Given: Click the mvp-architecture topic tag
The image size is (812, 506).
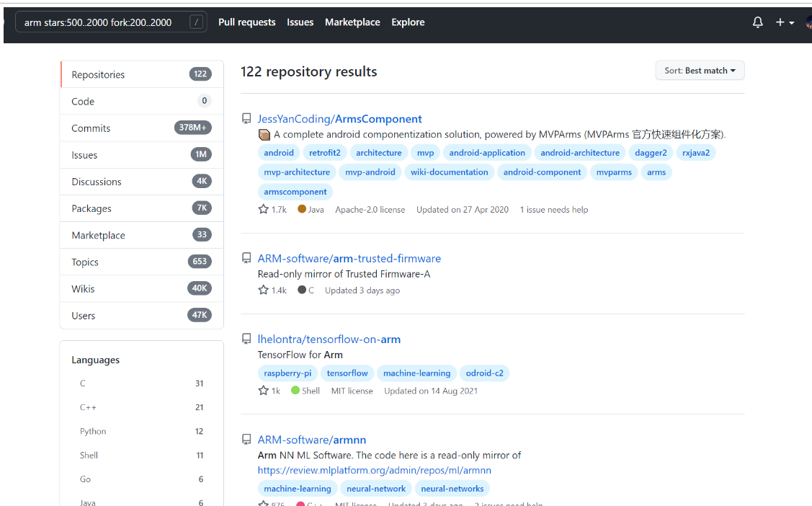Looking at the screenshot, I should tap(297, 172).
